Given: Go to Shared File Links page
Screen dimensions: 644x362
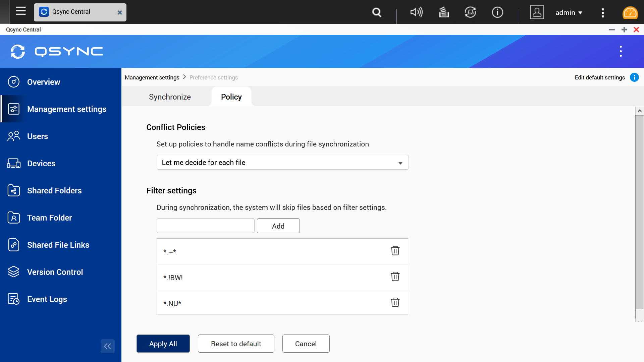Looking at the screenshot, I should (58, 245).
